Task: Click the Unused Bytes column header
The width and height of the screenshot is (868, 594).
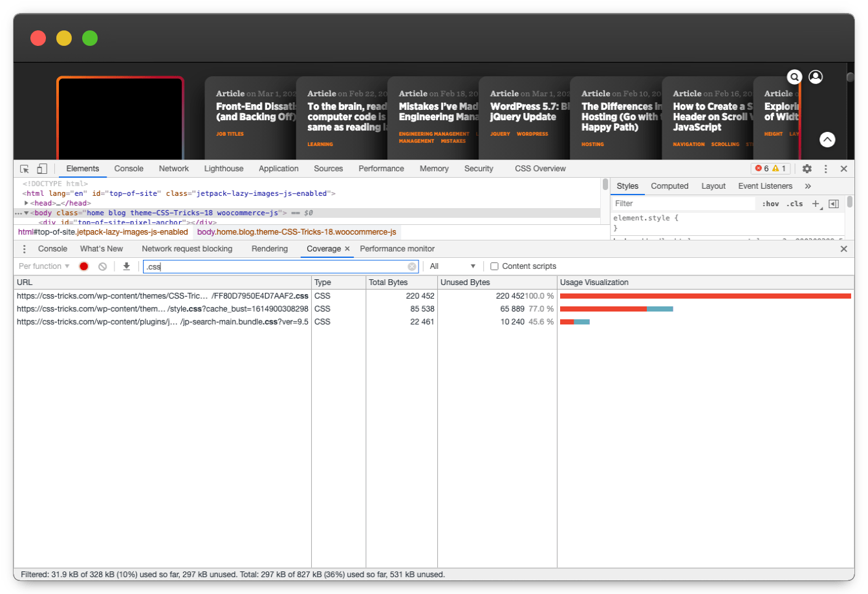Action: coord(464,282)
